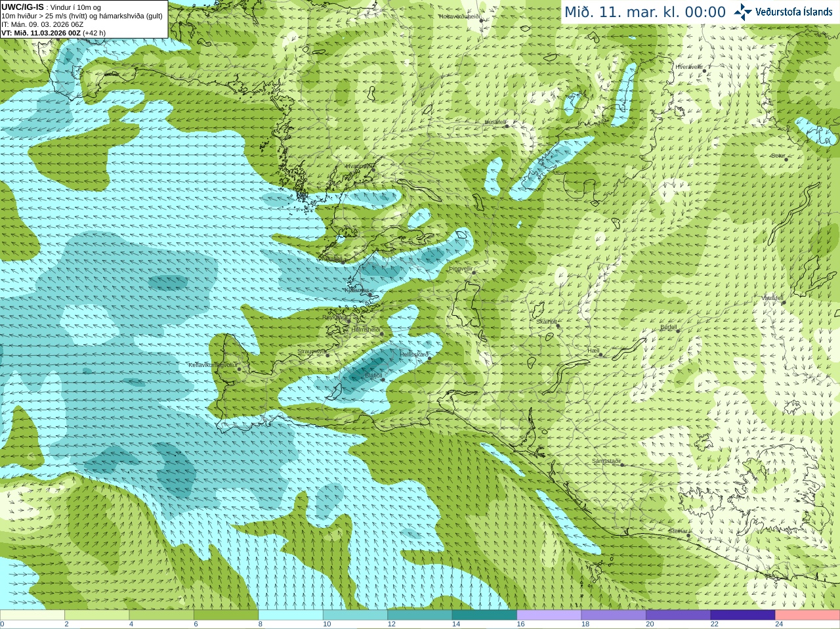The image size is (840, 629).
Task: Click the Setur station marker dot
Action: point(786,159)
